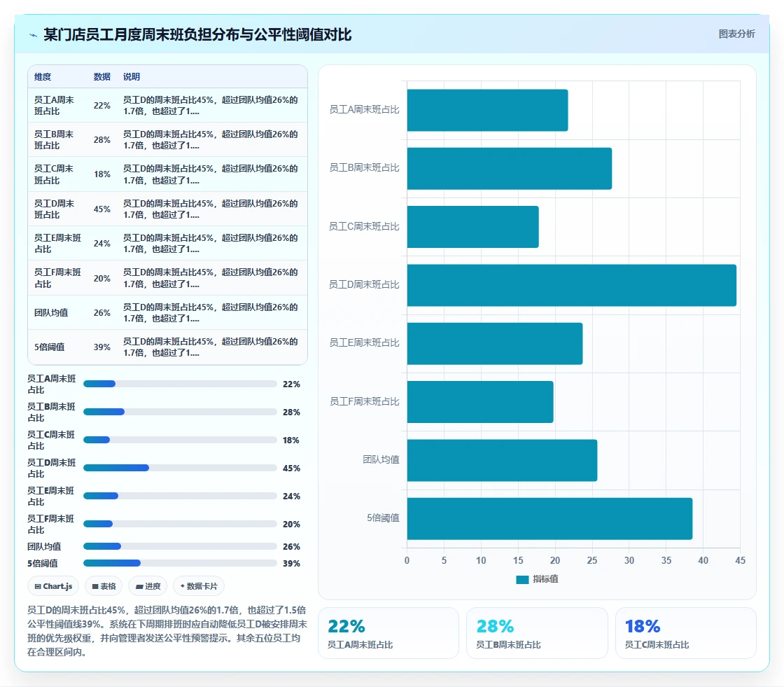The image size is (784, 687).
Task: Click the 员工D周末班占比 label on the chart axis
Action: pos(364,285)
